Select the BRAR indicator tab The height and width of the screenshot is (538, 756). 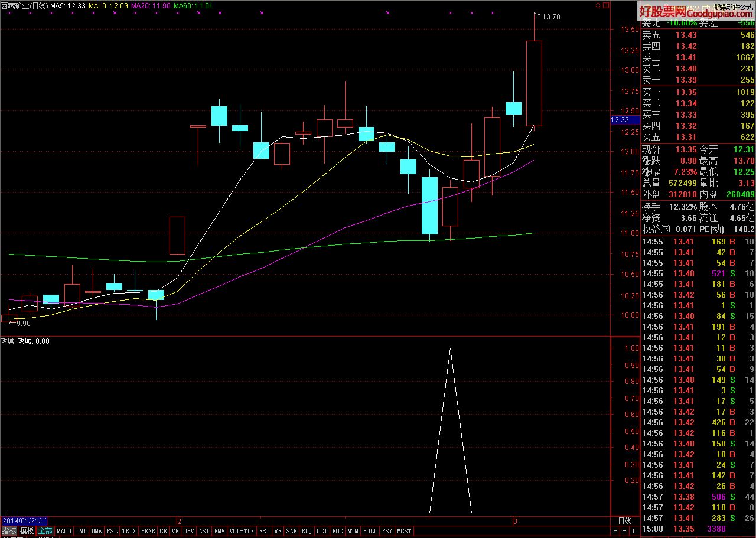tap(148, 531)
